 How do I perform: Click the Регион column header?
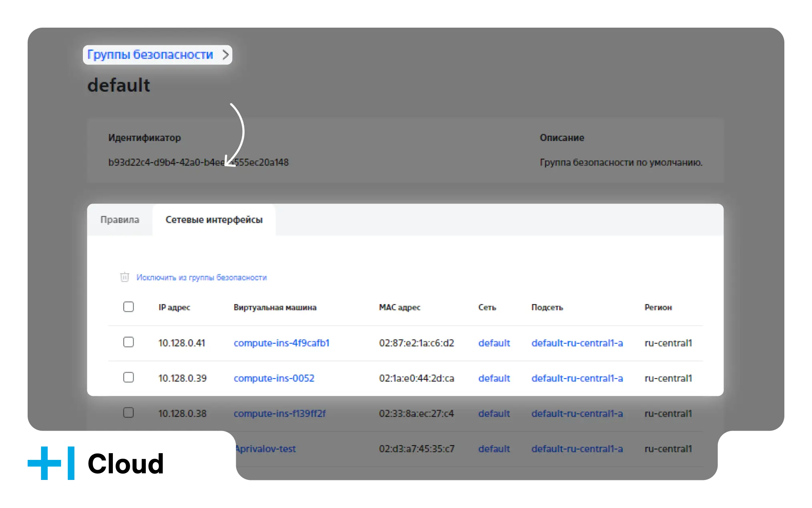tap(658, 307)
